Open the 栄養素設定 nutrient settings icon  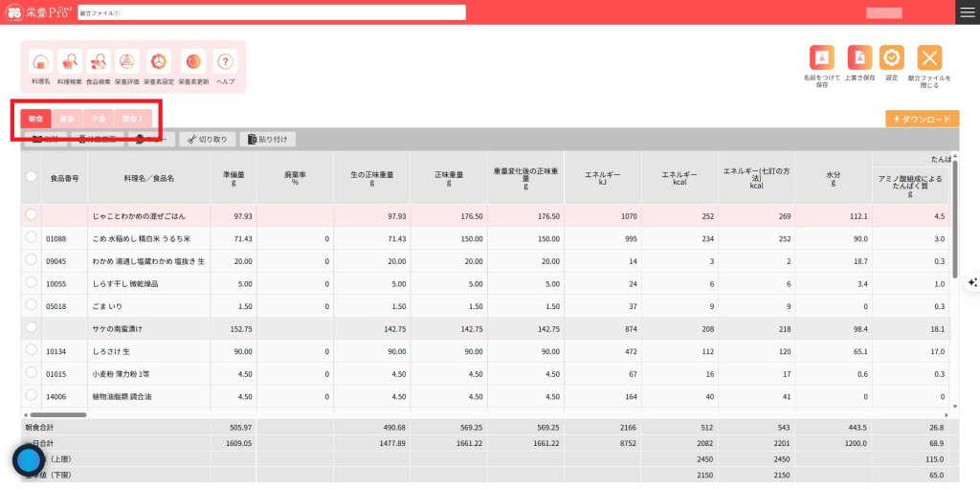click(159, 62)
